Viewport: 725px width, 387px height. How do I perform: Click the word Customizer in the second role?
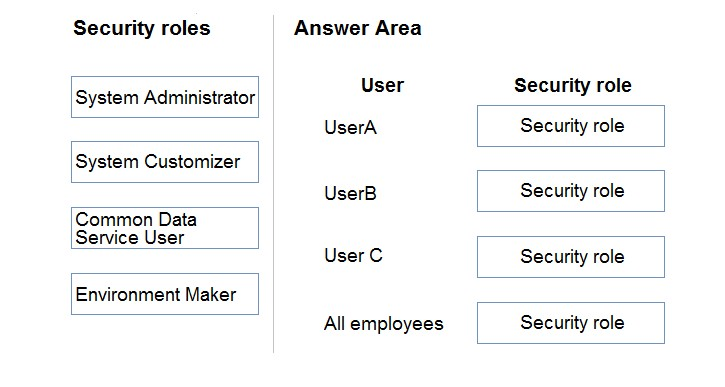pos(192,162)
